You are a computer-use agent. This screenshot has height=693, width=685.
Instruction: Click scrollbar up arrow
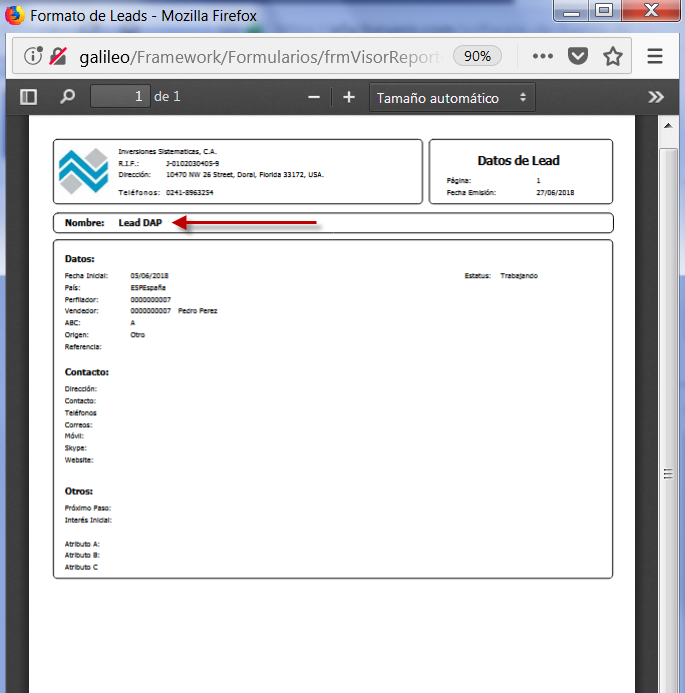pyautogui.click(x=668, y=126)
